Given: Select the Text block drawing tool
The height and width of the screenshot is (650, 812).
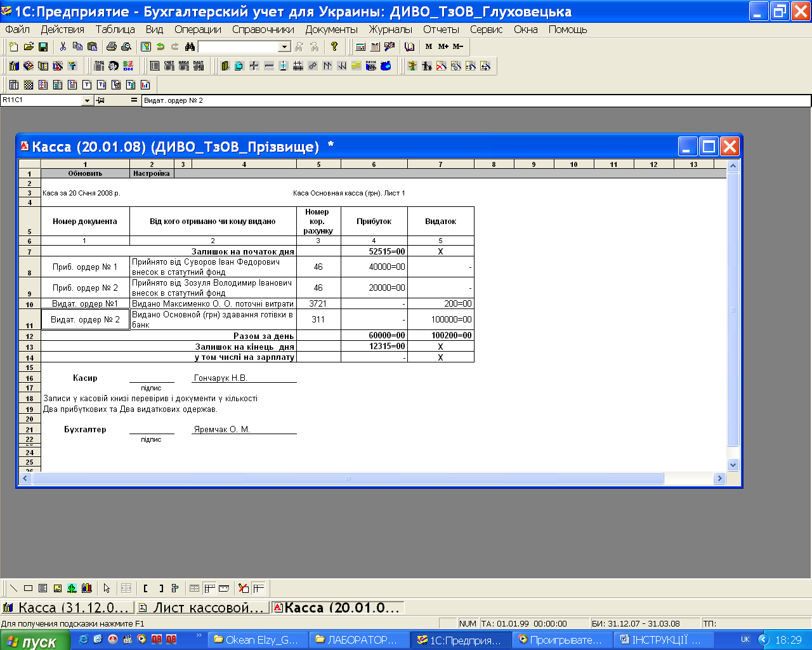Looking at the screenshot, I should tap(43, 588).
